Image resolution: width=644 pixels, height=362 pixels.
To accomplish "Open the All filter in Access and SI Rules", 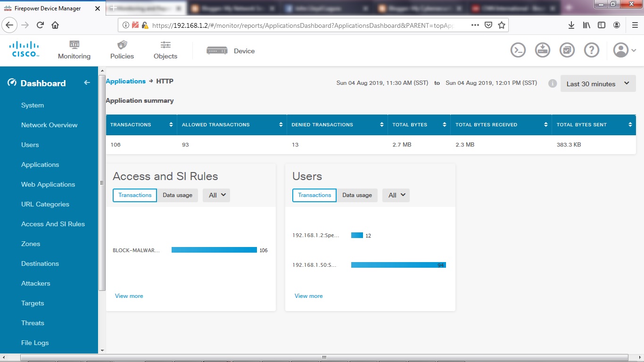I will point(216,195).
